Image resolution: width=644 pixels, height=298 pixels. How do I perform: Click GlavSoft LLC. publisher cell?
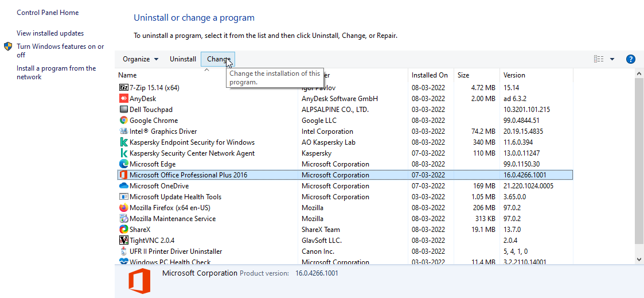(322, 240)
